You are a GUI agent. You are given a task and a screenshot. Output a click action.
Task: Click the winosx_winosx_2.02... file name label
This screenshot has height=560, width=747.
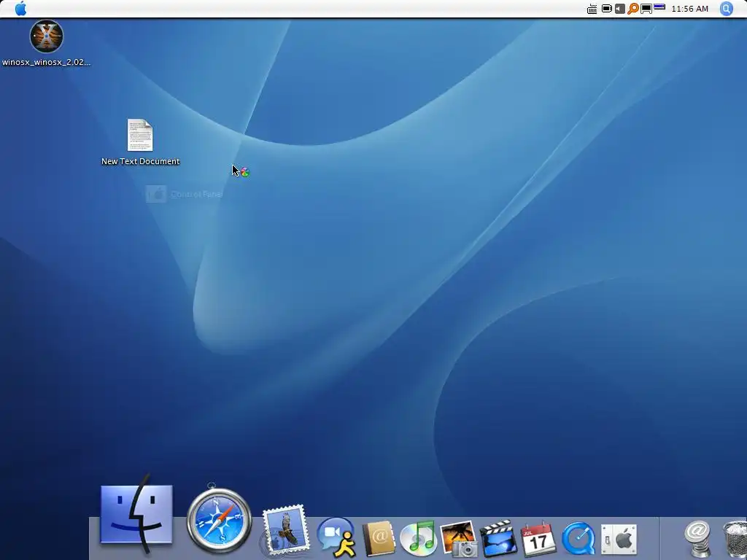tap(46, 62)
